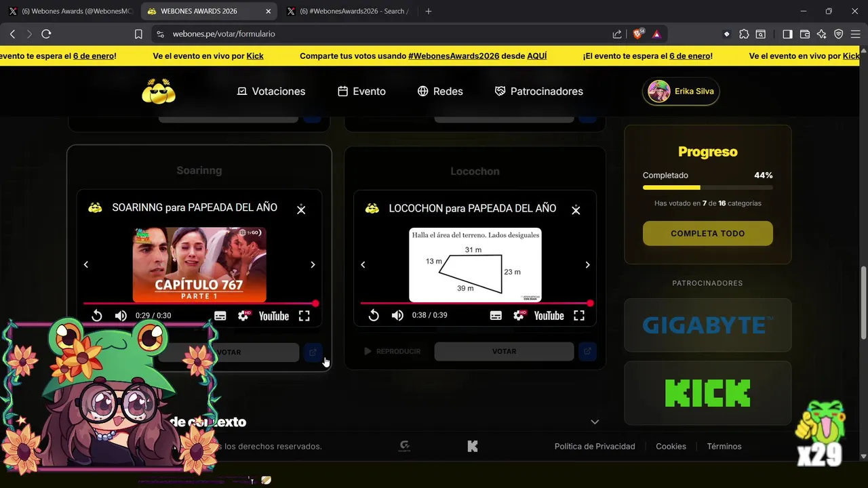This screenshot has height=488, width=868.
Task: Vote for Soarinng with VOTAR button
Action: point(229,352)
